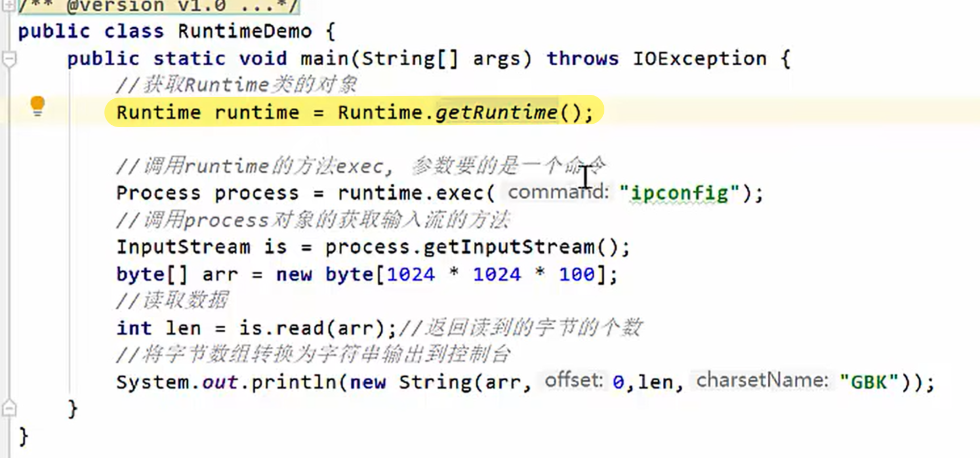Expand the folded @version doc comment
Image resolution: width=980 pixels, height=458 pixels.
[x=9, y=6]
